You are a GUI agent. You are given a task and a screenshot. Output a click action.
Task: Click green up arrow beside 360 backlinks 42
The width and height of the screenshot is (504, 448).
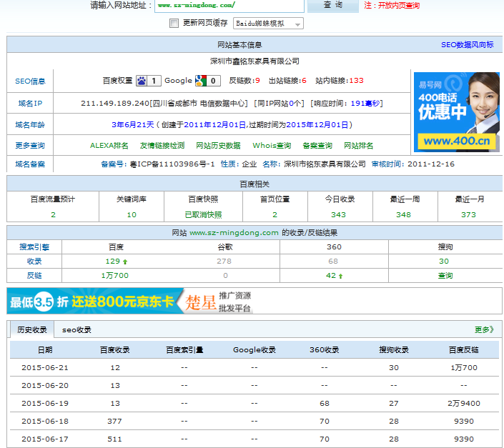(340, 276)
